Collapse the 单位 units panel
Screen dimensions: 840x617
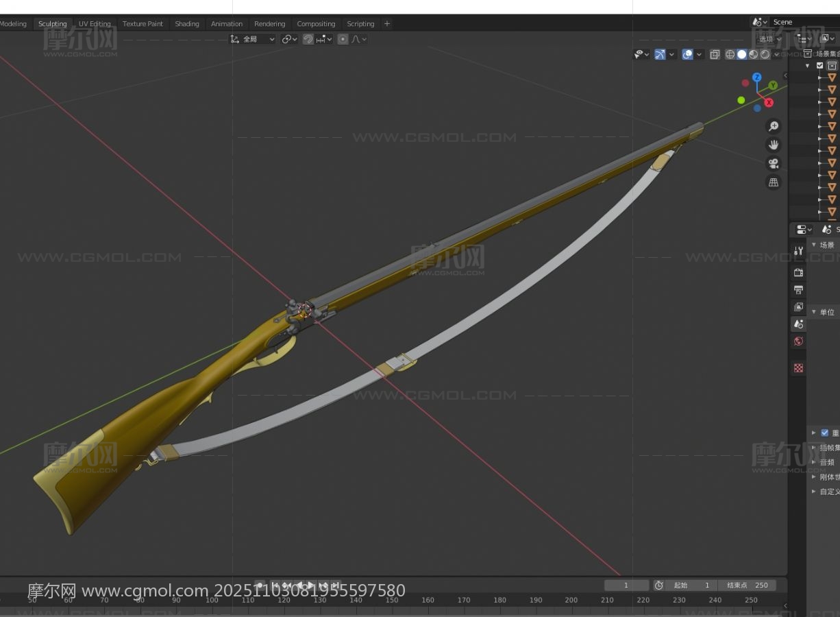tap(814, 312)
